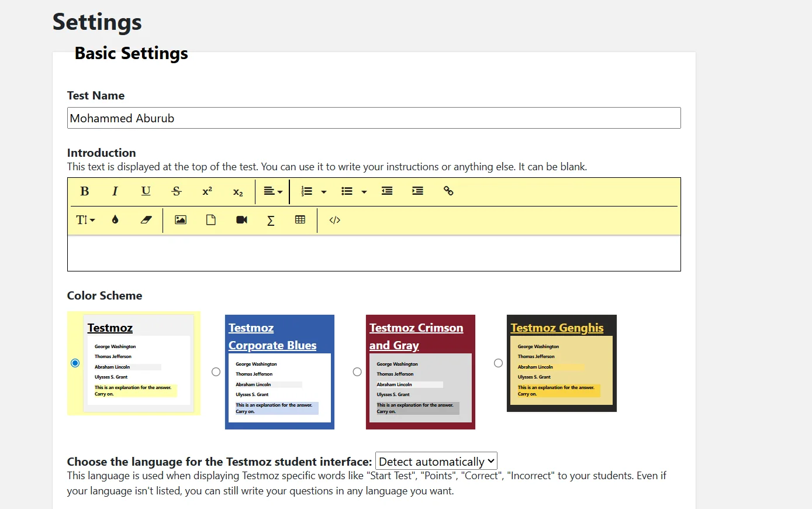Insert a hyperlink using the link icon
812x509 pixels.
[x=448, y=191]
